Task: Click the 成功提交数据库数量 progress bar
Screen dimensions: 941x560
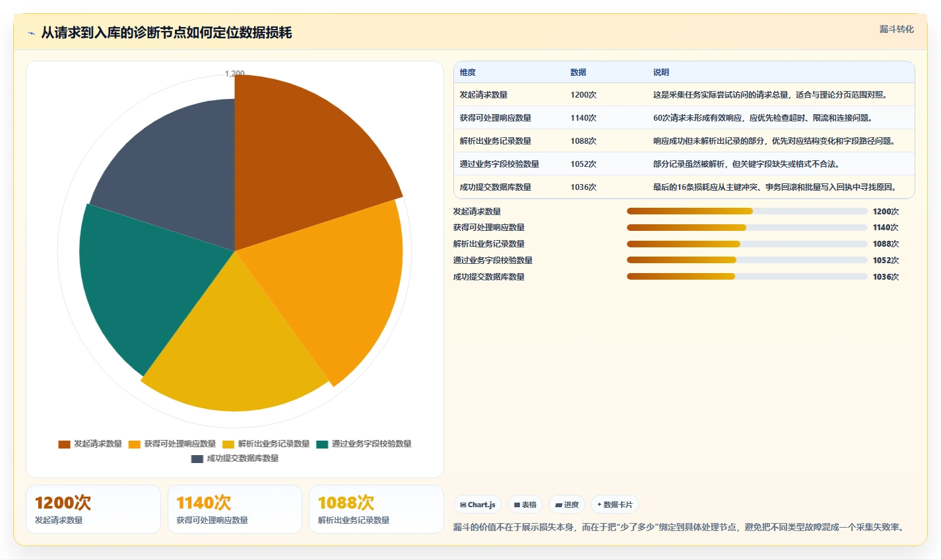Action: coord(747,276)
